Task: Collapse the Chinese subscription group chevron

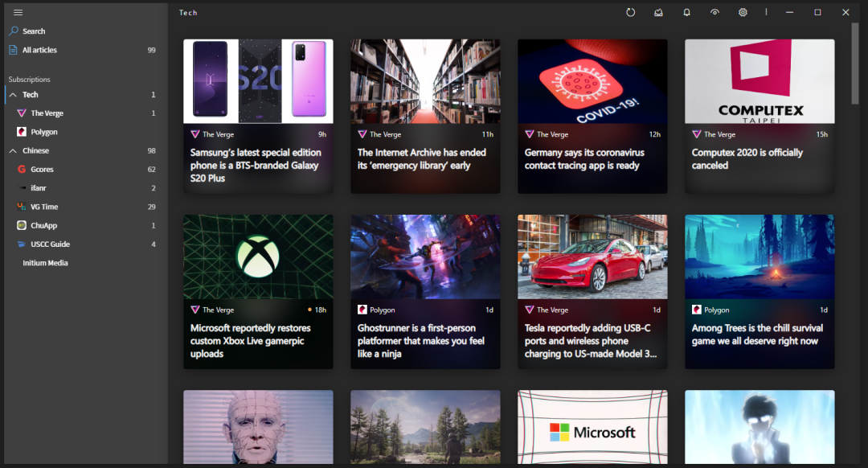Action: pos(14,150)
